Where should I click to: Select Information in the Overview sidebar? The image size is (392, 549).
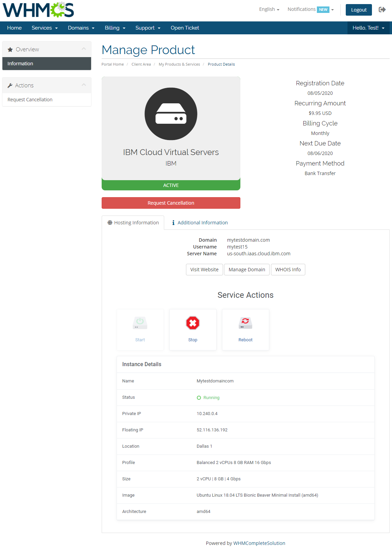(x=20, y=64)
